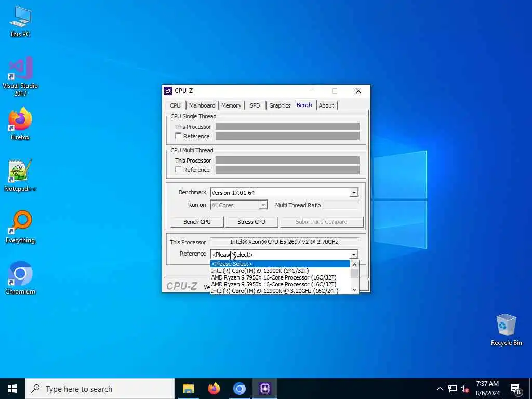The height and width of the screenshot is (399, 532).
Task: Open network status tray icon
Action: coord(453,389)
